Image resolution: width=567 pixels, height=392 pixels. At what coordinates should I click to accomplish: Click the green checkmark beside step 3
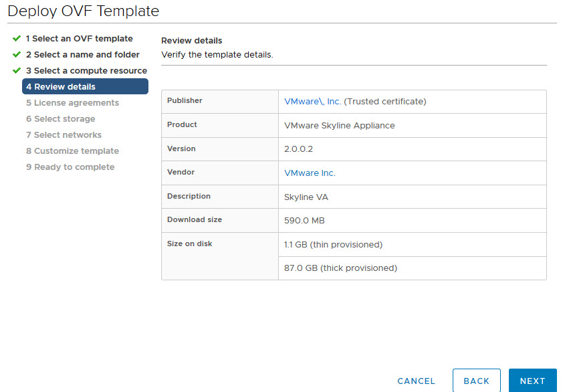pos(17,71)
